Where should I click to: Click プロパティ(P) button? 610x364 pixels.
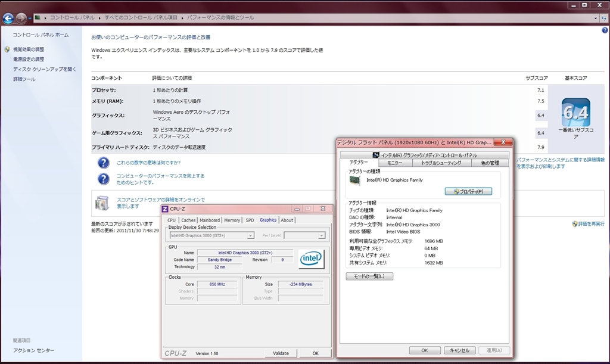coord(468,191)
